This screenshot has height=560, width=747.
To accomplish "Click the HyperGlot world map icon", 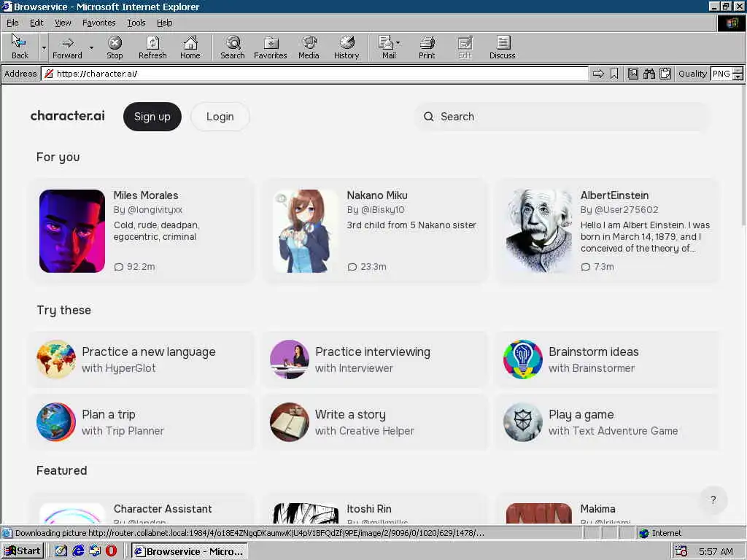I will (x=55, y=359).
